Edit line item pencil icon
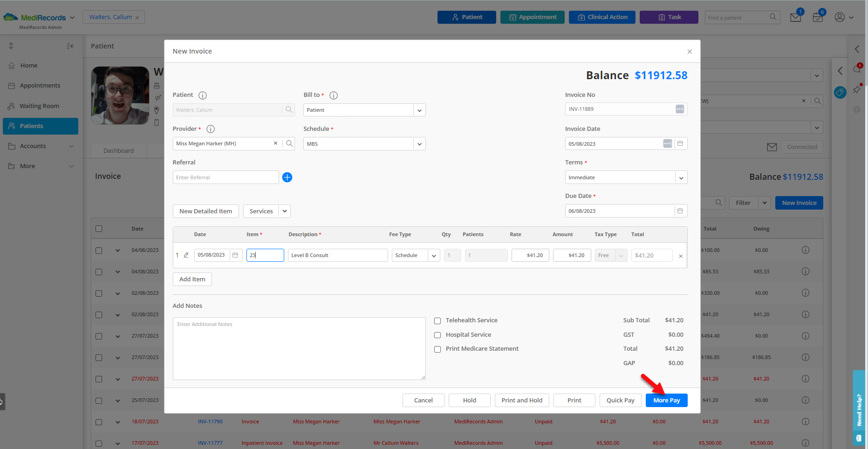The image size is (868, 449). 186,255
